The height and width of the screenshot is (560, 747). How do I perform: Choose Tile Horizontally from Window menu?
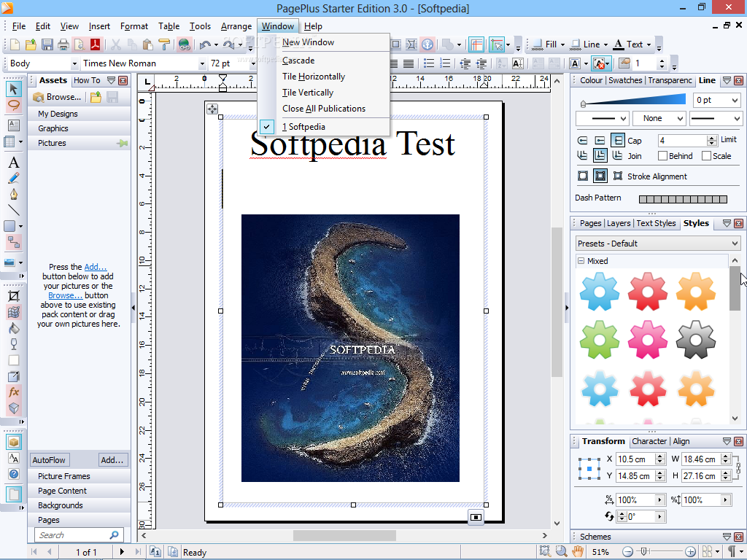(x=314, y=76)
